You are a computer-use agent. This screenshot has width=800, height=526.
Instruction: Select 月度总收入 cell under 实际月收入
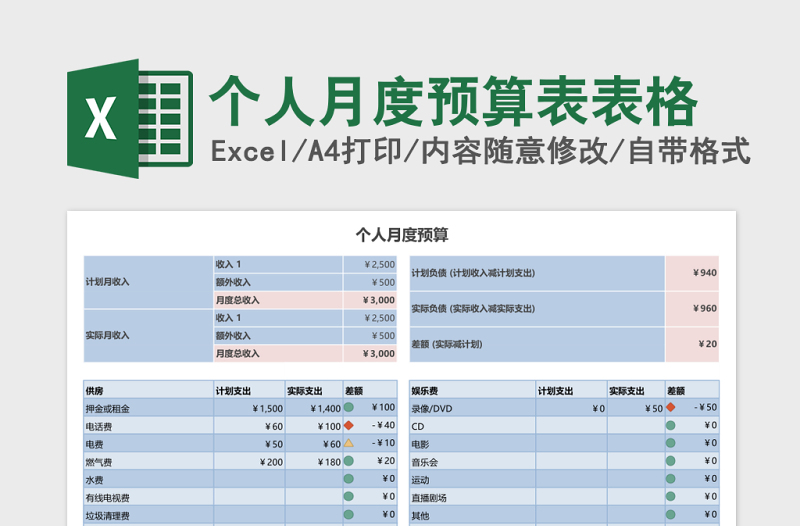pos(278,354)
